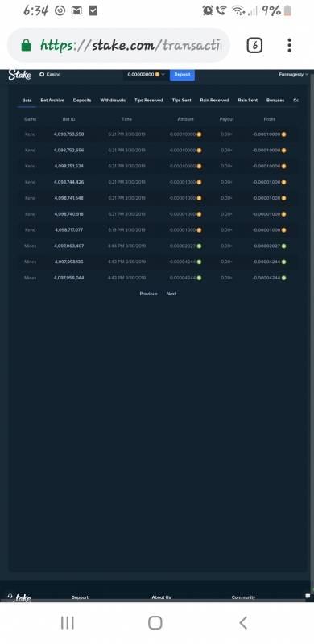Click the bitcoin coin icon beside the header balance

coord(157,74)
